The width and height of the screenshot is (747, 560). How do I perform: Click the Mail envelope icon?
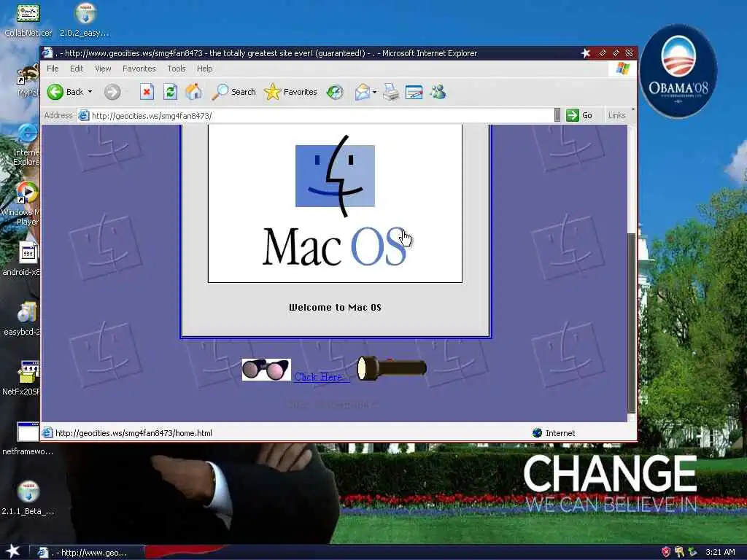pyautogui.click(x=362, y=92)
